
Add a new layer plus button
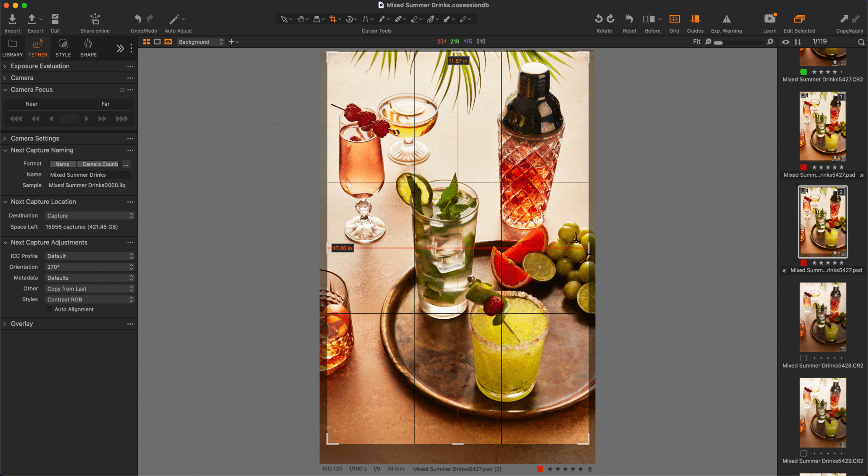tap(231, 42)
